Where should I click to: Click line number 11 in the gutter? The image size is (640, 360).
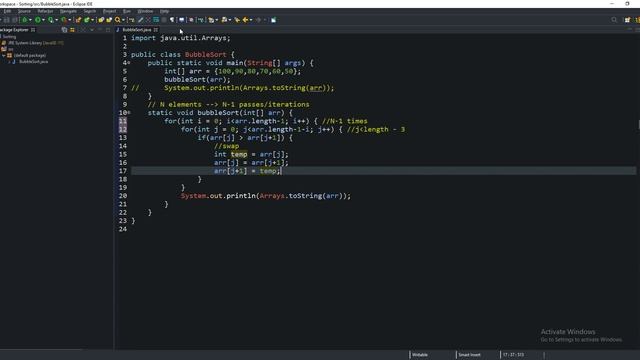(x=123, y=121)
